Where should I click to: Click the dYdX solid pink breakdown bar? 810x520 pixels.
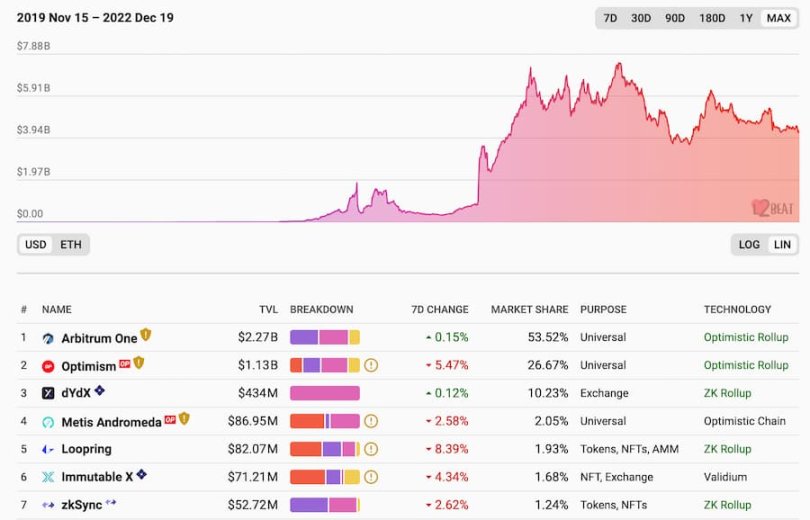click(x=325, y=393)
